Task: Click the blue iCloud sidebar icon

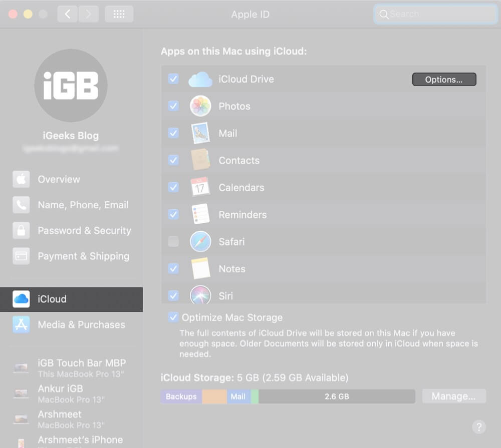Action: (x=21, y=299)
